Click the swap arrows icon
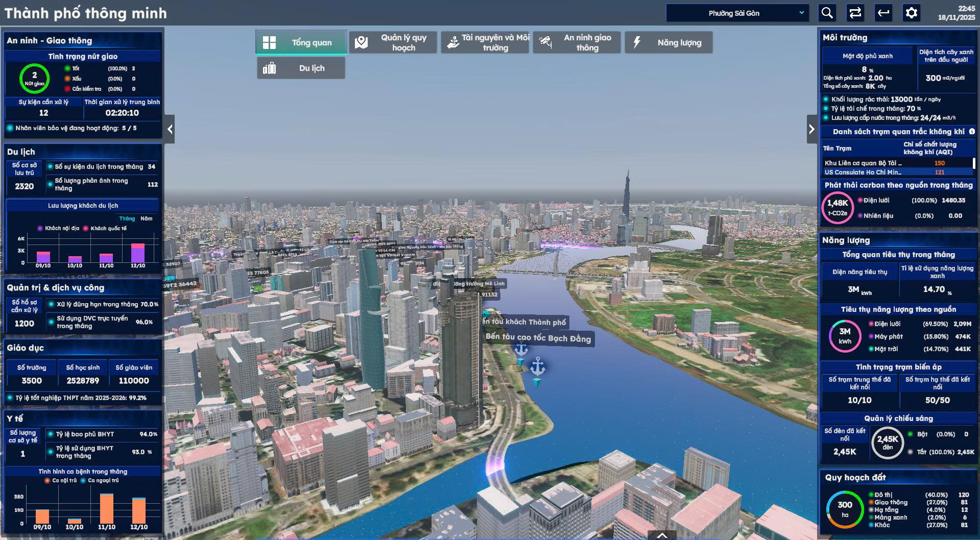980x540 pixels. click(854, 13)
